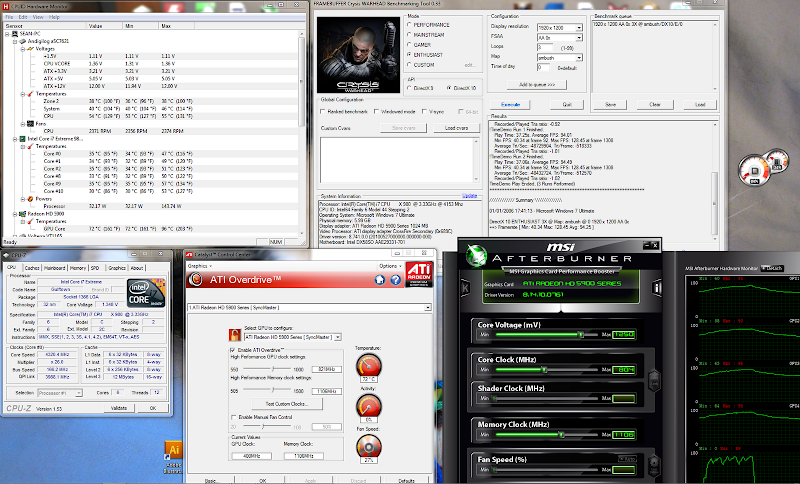Screen dimensions: 800x484
Task: Select the CUSTOM mode radio
Action: tap(409, 65)
